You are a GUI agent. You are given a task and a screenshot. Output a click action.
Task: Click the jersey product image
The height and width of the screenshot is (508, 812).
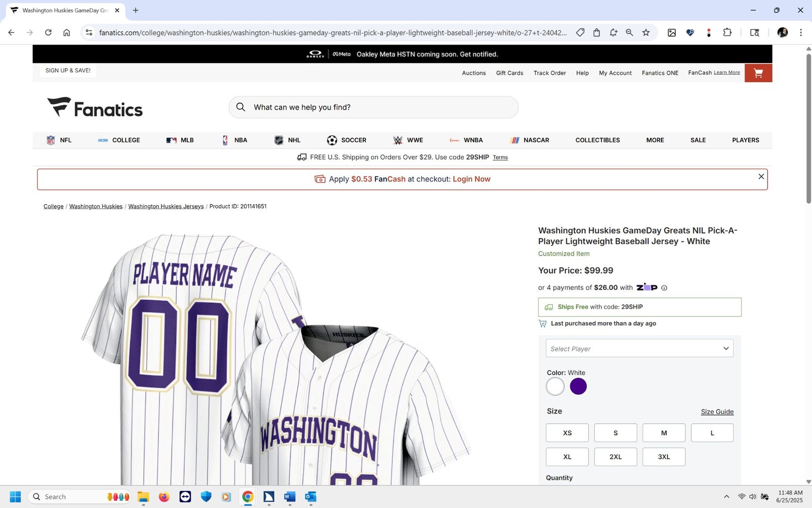pyautogui.click(x=277, y=358)
